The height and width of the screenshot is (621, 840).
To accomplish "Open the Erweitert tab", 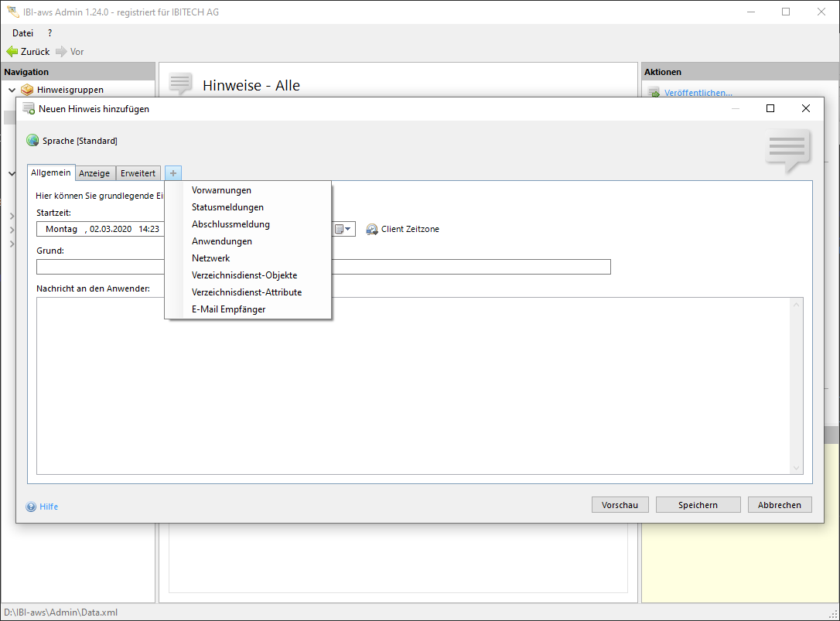I will coord(138,173).
